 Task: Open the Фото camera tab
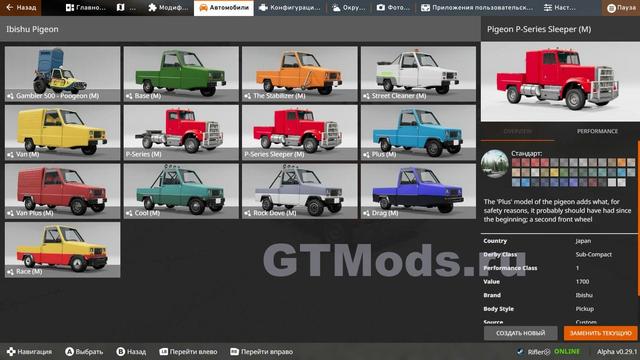pyautogui.click(x=392, y=8)
